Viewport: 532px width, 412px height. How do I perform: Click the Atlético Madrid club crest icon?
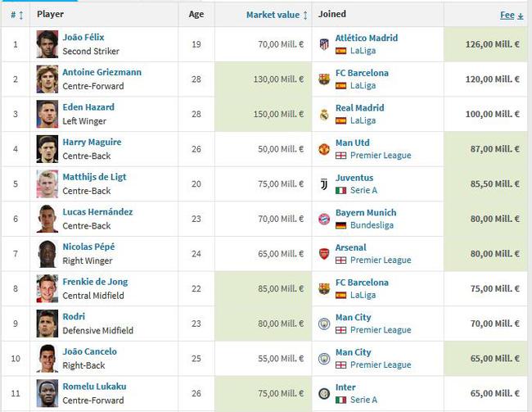(324, 44)
